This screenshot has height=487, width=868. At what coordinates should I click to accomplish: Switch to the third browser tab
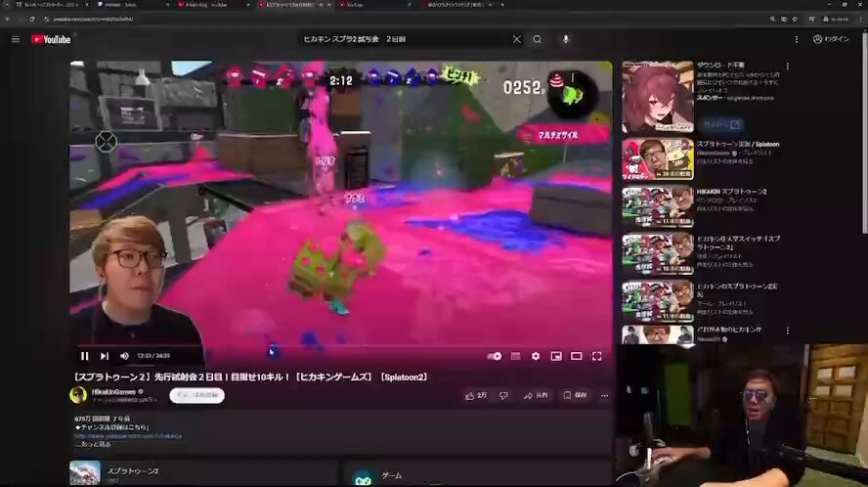pyautogui.click(x=213, y=5)
